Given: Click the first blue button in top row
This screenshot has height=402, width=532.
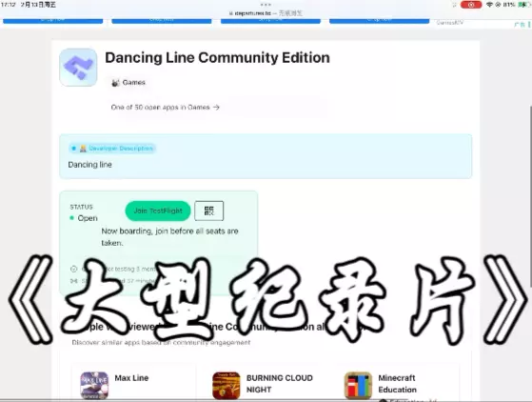Looking at the screenshot, I should [x=53, y=21].
